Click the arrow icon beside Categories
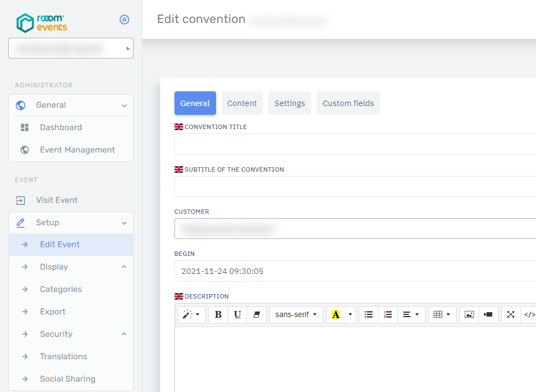Viewport: 536px width, 392px height. (25, 289)
